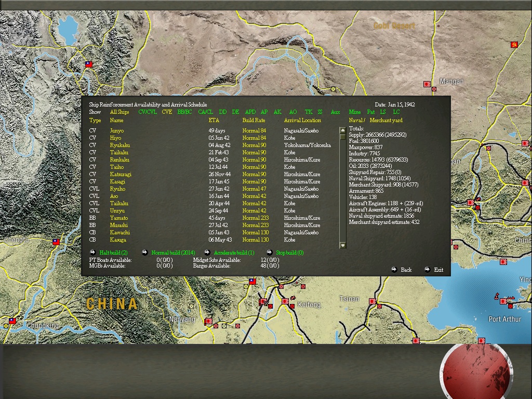Open battlecruiser Kasuga details
The width and height of the screenshot is (532, 399).
tap(118, 240)
